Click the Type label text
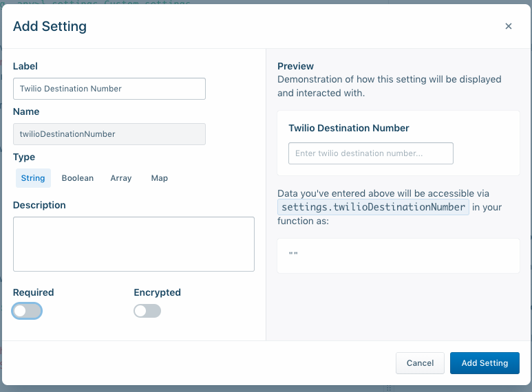This screenshot has width=532, height=392. coord(24,157)
